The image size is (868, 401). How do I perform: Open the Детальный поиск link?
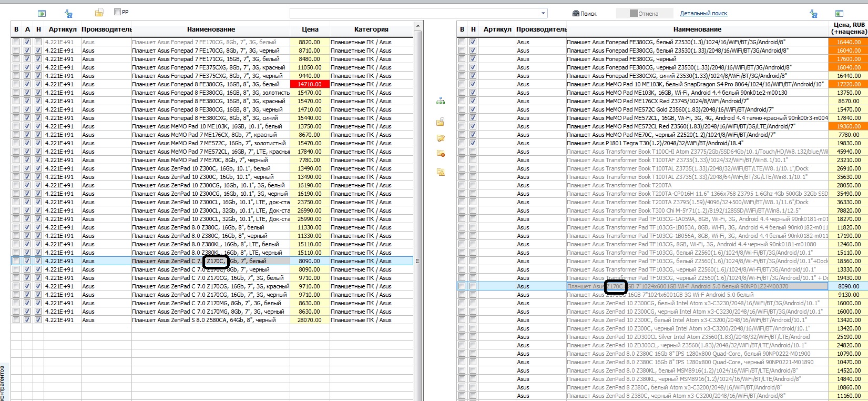point(704,13)
